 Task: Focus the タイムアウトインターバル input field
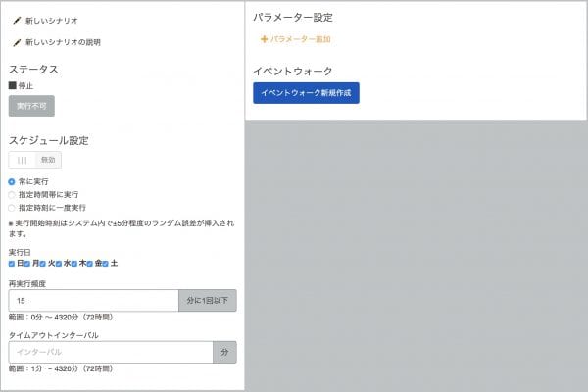[x=111, y=352]
